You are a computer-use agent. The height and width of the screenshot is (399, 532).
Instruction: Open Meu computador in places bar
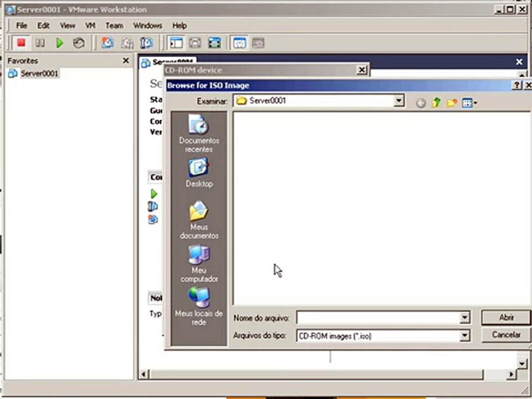tap(199, 264)
